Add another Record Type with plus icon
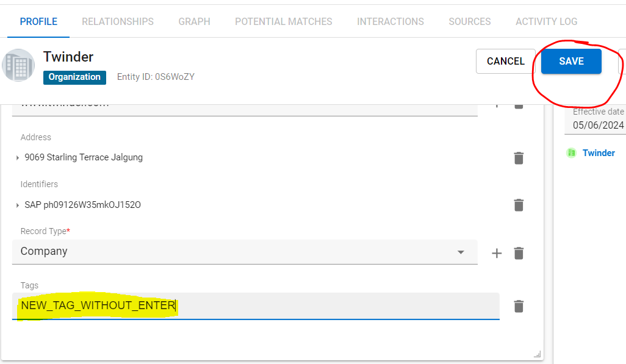The image size is (626, 364). pos(497,253)
